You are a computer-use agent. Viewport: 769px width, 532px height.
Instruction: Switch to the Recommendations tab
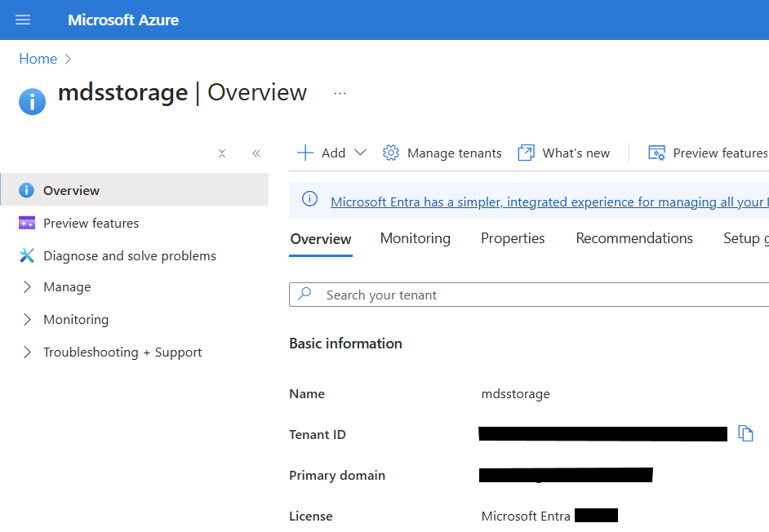634,238
